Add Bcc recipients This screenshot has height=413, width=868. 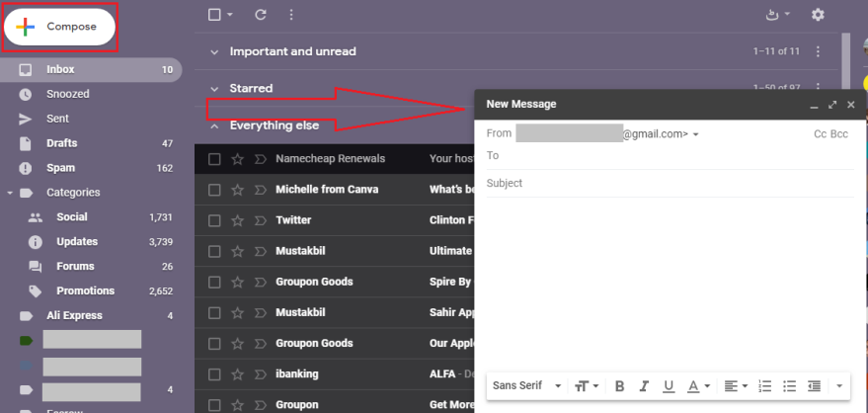[x=839, y=134]
